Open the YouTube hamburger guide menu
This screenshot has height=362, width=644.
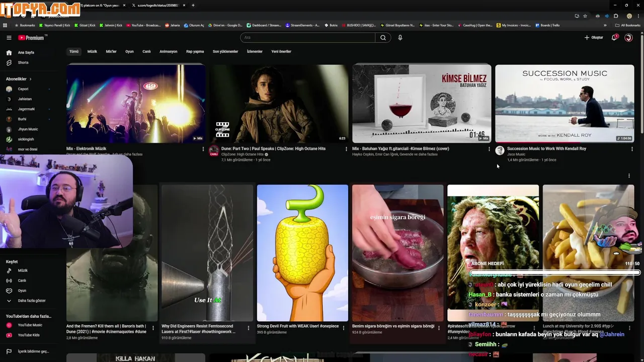click(9, 38)
